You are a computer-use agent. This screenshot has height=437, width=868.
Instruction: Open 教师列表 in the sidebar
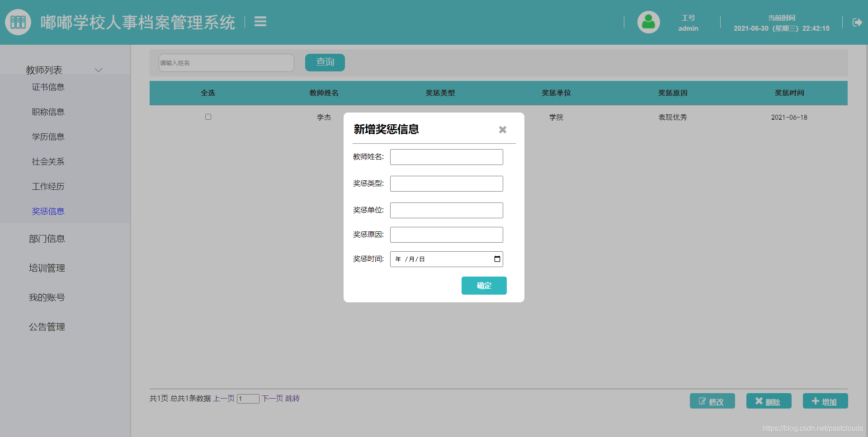point(44,70)
